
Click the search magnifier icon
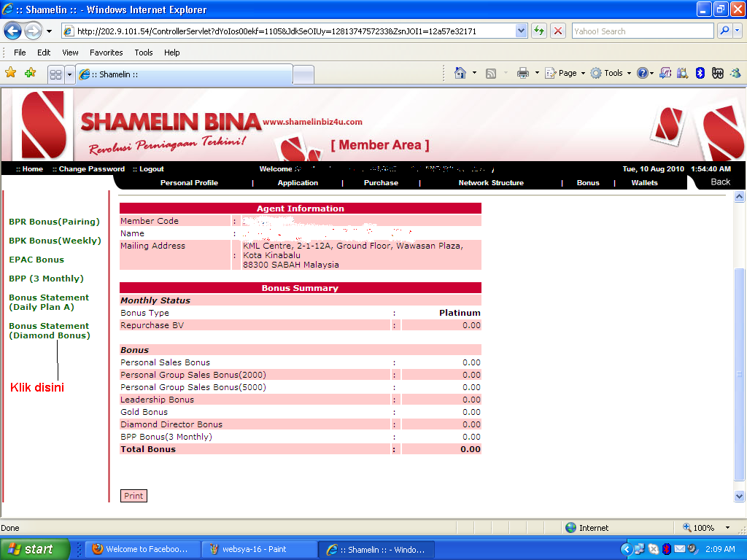pos(724,31)
